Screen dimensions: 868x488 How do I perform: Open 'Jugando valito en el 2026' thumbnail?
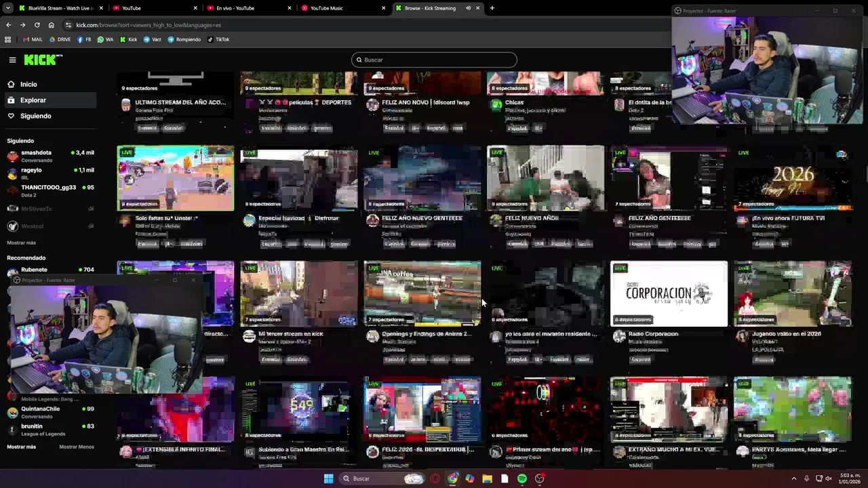coord(792,293)
